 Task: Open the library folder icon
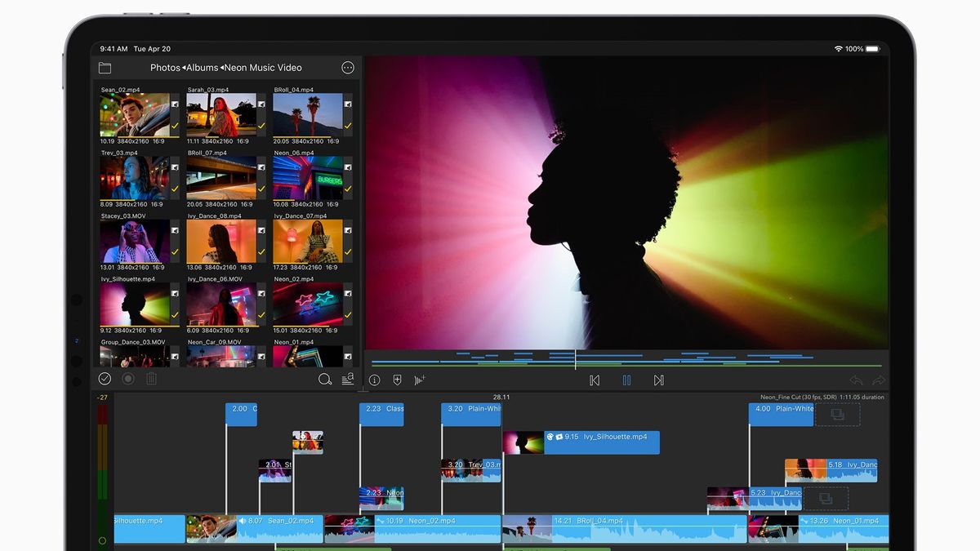pyautogui.click(x=105, y=68)
